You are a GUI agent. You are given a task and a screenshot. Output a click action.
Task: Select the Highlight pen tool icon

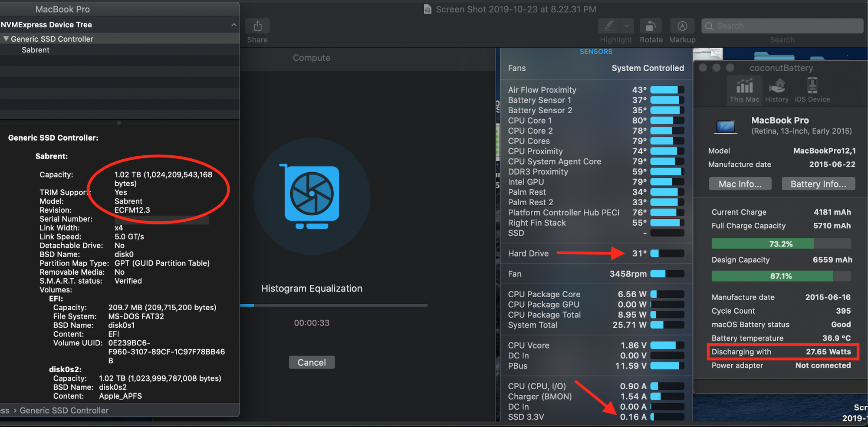pyautogui.click(x=609, y=26)
